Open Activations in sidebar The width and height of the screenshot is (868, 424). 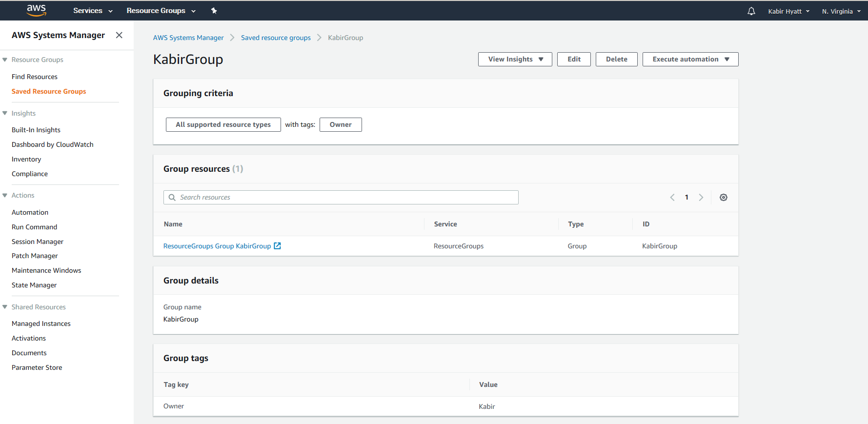(29, 338)
